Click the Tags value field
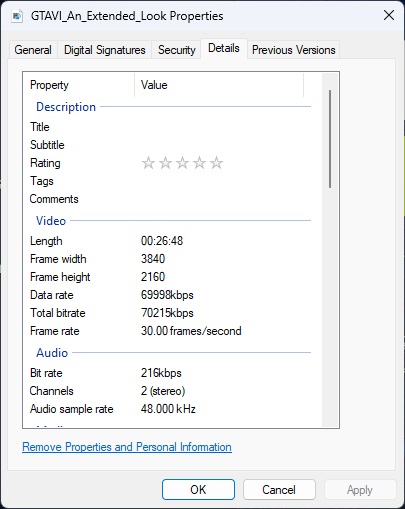 point(223,181)
